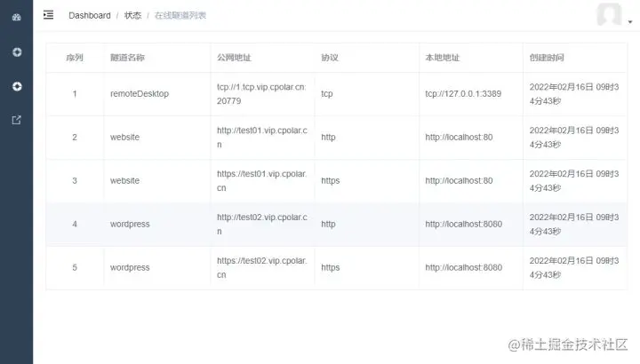Click sequence number 4 cell
This screenshot has width=640, height=364.
tap(75, 225)
